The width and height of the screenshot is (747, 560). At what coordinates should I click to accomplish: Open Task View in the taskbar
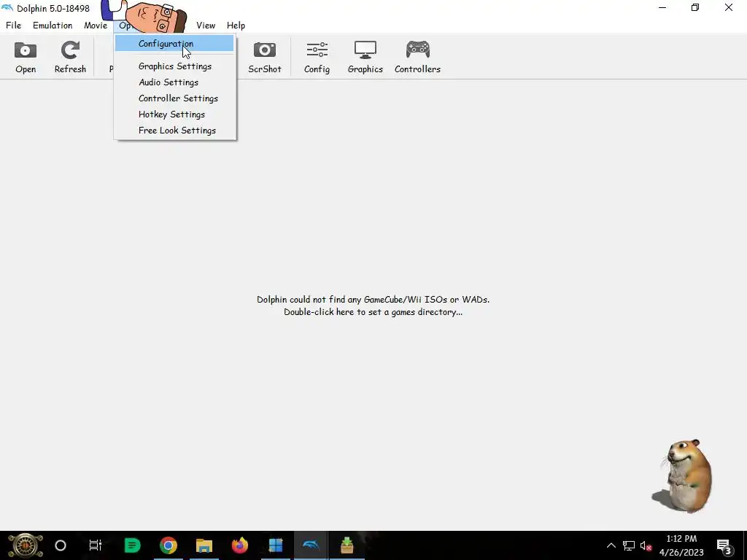[96, 545]
